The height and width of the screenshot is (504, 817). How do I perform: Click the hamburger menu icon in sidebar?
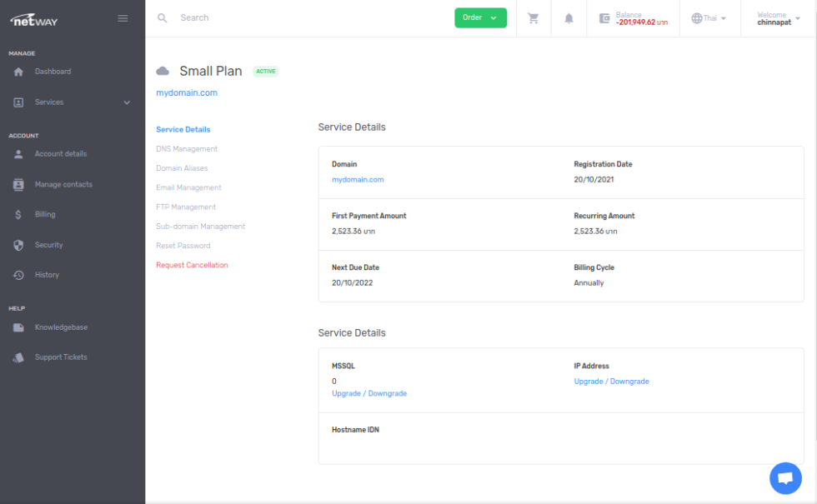(123, 18)
